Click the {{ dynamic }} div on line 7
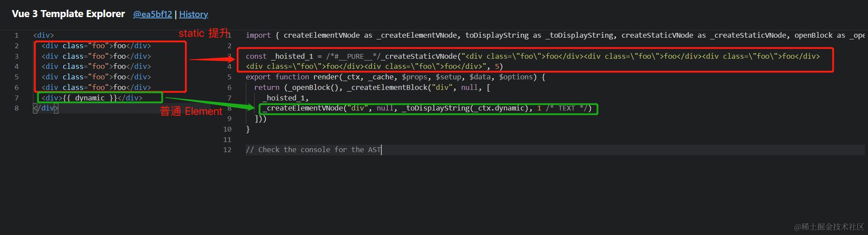The width and height of the screenshot is (868, 235). tap(92, 98)
